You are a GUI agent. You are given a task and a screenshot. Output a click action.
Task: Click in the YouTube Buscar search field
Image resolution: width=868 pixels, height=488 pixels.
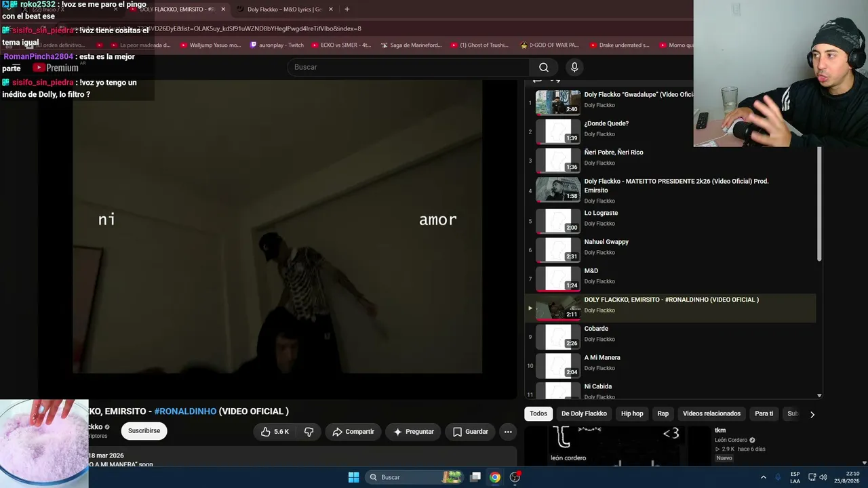click(x=408, y=67)
